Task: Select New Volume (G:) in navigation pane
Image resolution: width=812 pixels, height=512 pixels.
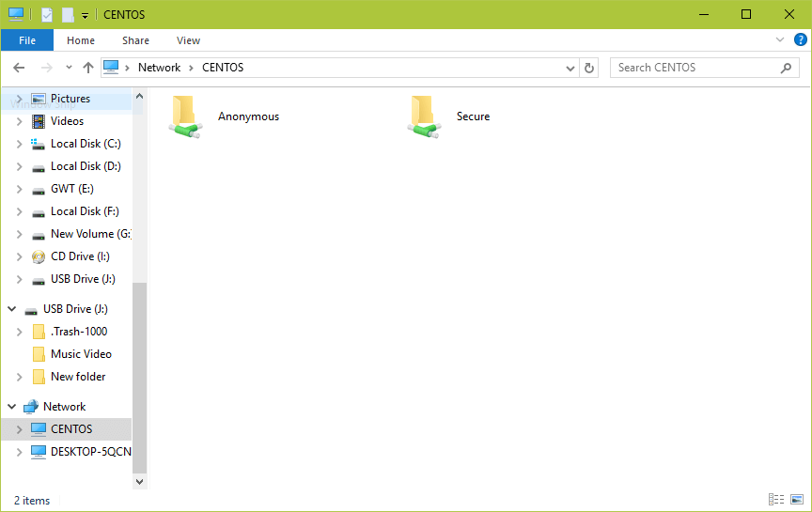Action: coord(90,234)
